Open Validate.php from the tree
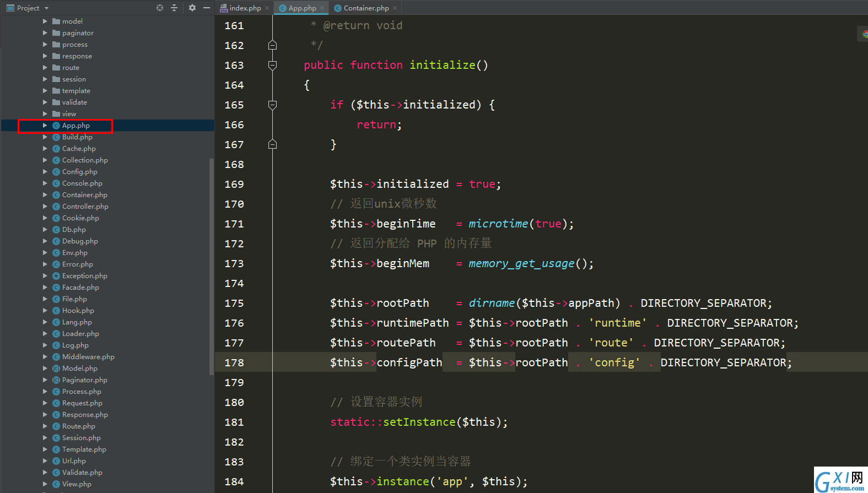The image size is (868, 493). pyautogui.click(x=82, y=473)
